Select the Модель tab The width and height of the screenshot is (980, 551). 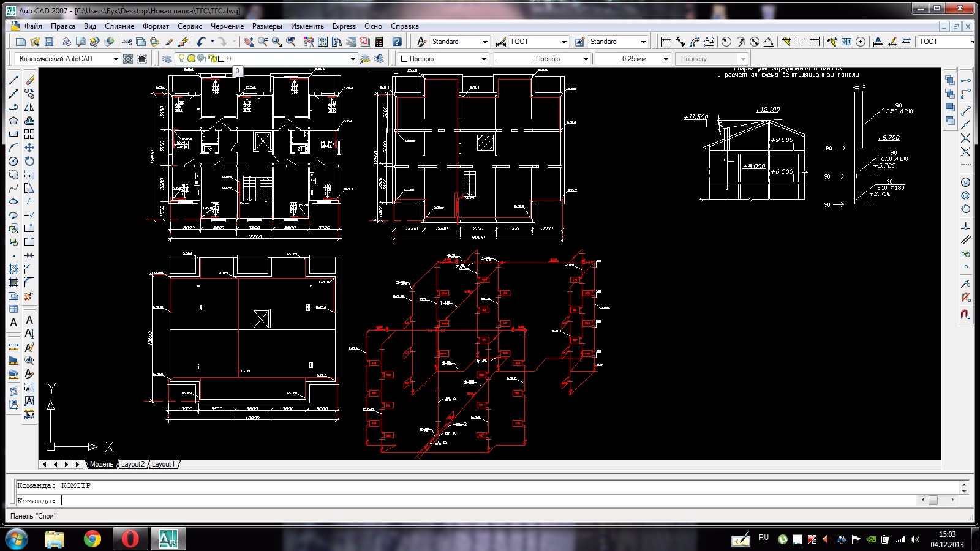[x=102, y=464]
